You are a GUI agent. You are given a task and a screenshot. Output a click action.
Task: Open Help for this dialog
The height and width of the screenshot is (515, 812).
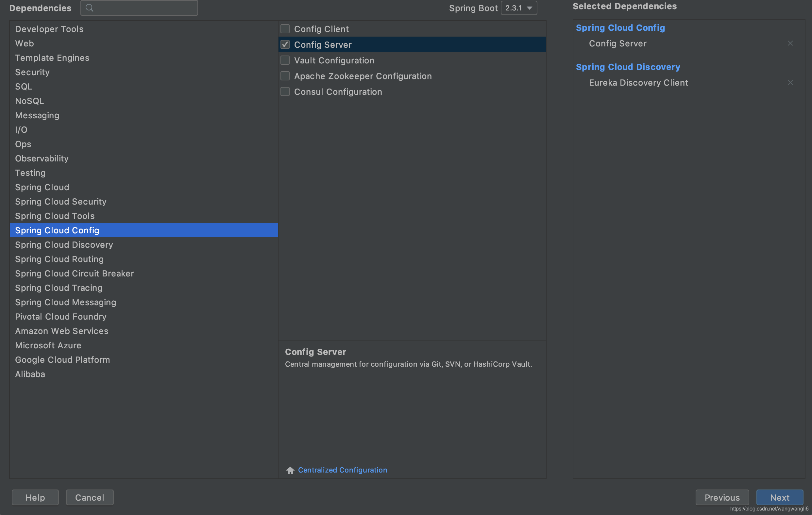click(x=35, y=497)
